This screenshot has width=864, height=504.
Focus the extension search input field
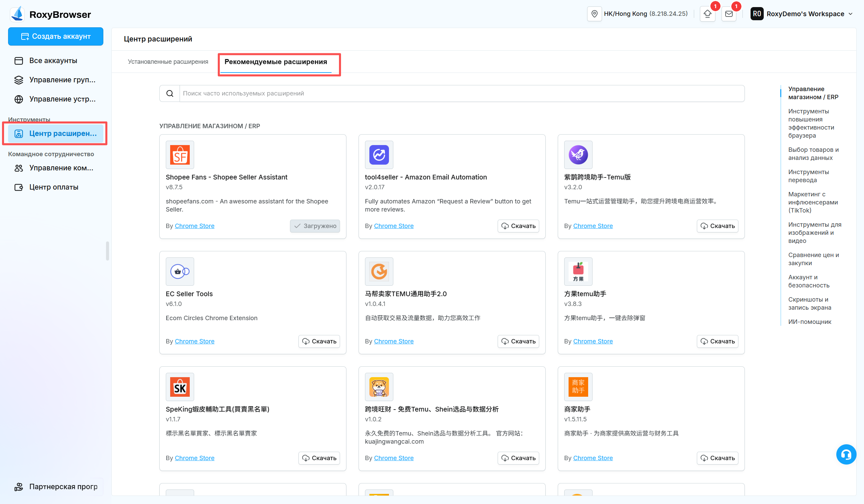click(462, 93)
